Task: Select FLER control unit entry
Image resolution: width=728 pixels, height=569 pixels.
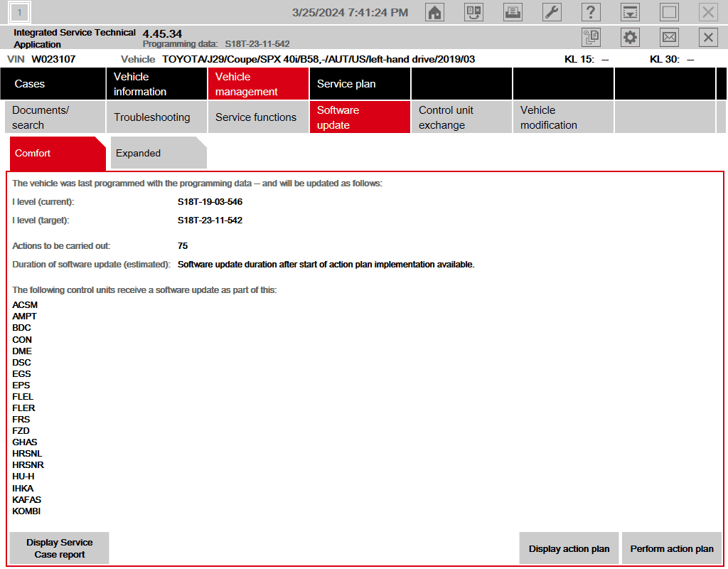Action: point(23,408)
